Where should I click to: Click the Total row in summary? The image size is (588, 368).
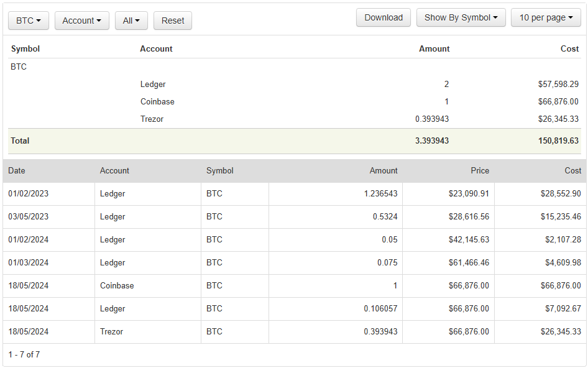tap(295, 141)
